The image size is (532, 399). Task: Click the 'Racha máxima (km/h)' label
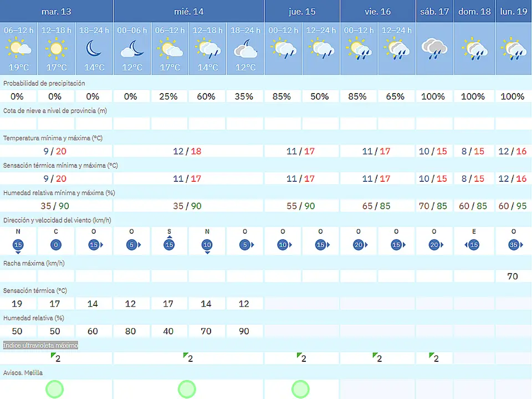(x=34, y=263)
